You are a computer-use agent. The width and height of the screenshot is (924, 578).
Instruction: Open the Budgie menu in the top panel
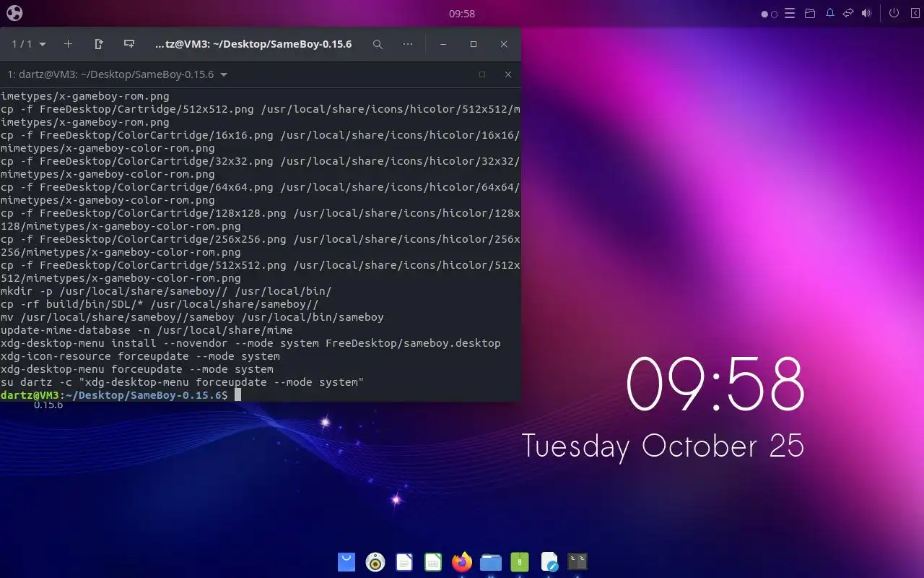pos(14,13)
